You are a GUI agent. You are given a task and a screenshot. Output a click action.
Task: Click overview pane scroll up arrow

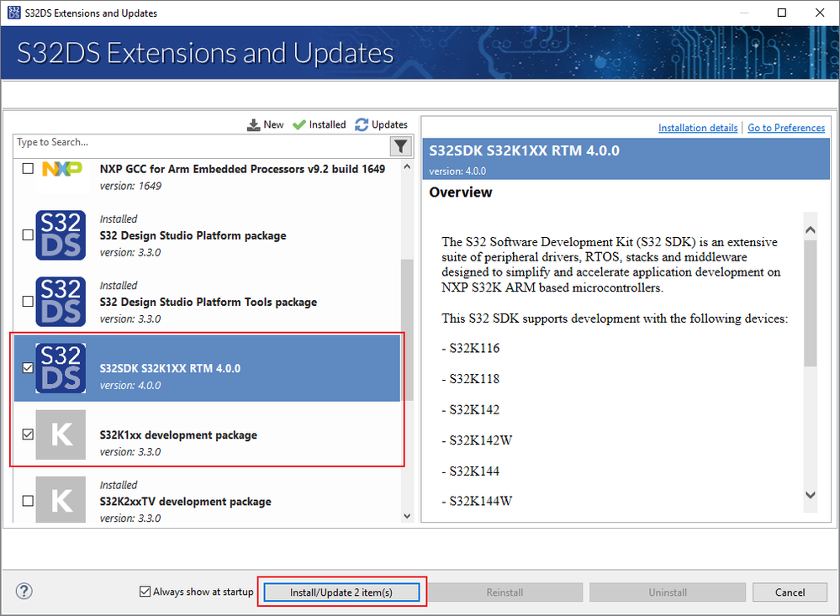pyautogui.click(x=811, y=229)
